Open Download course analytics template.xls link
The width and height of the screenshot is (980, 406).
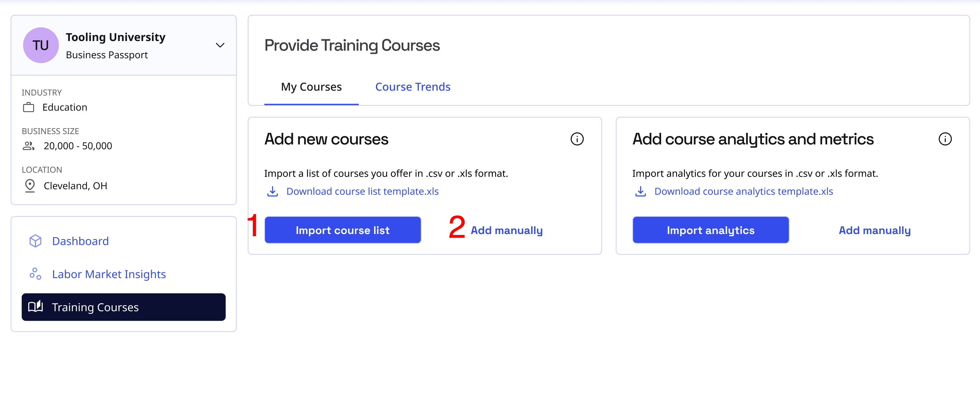(743, 191)
